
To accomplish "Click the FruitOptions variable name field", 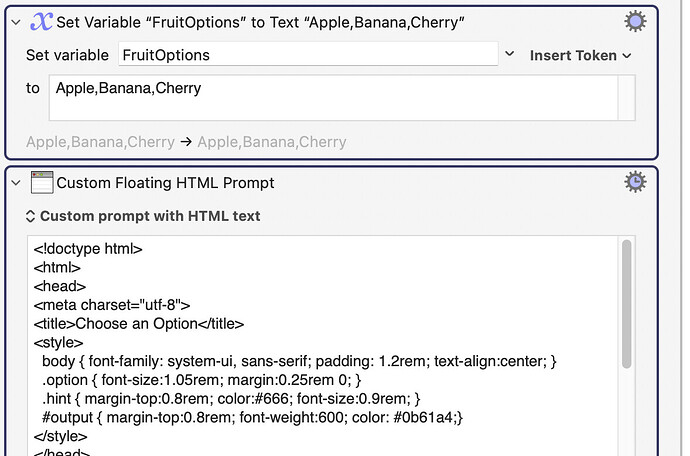I will tap(307, 55).
